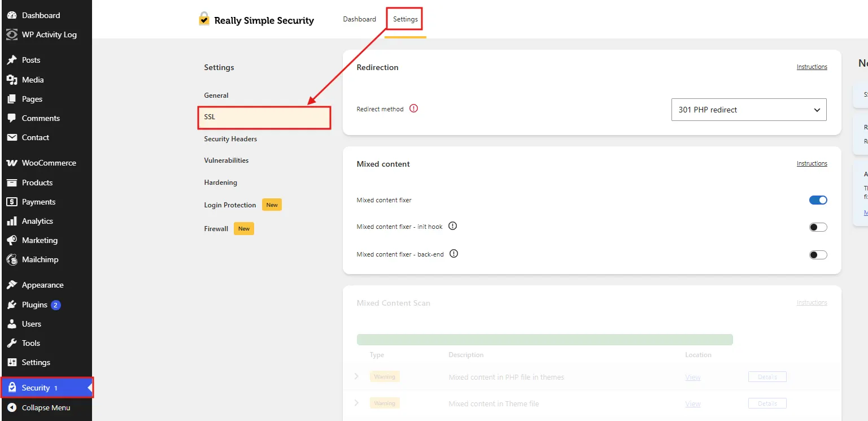Click the WP Activity Log eye icon
Viewport: 868px width, 421px height.
coord(11,34)
